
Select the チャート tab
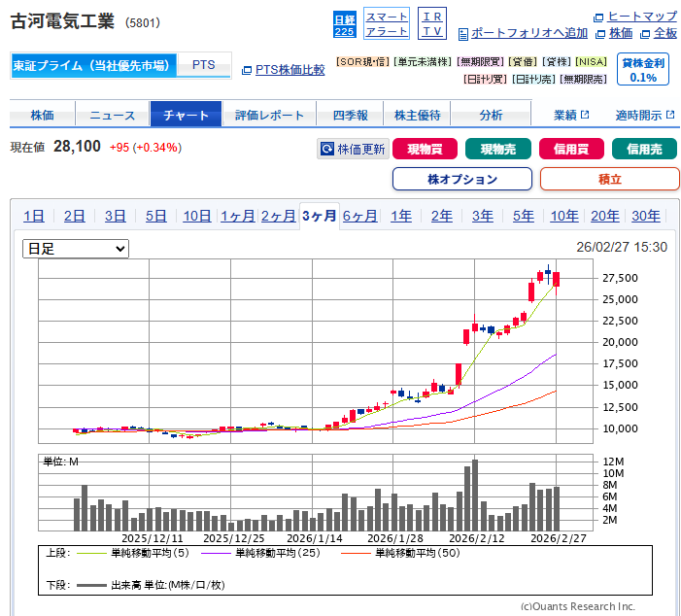pyautogui.click(x=186, y=115)
